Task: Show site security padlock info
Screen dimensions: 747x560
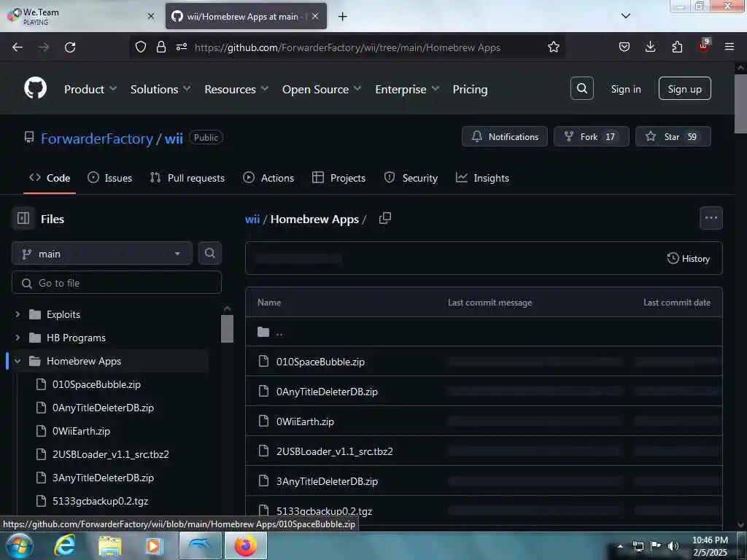Action: tap(161, 47)
